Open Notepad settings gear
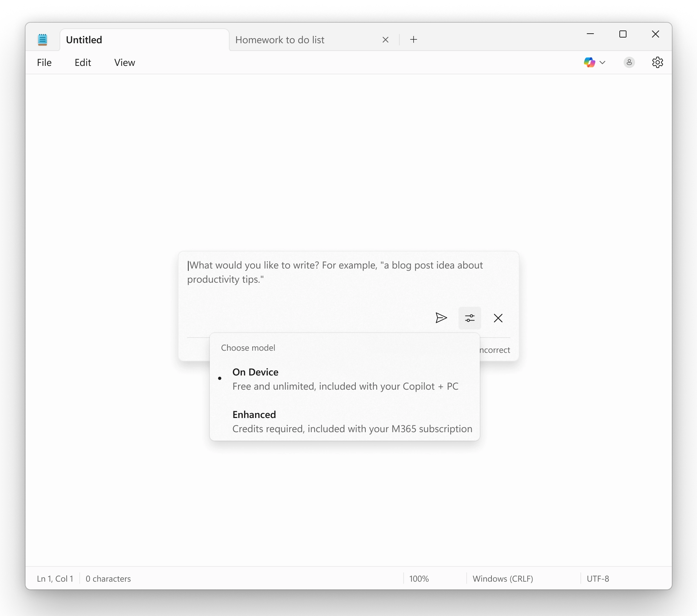The width and height of the screenshot is (697, 616). click(657, 62)
